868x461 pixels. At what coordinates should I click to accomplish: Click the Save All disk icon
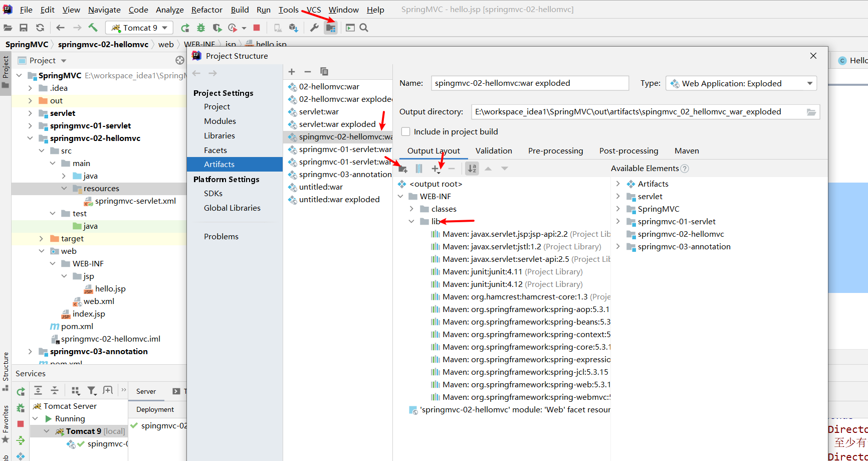[x=24, y=28]
